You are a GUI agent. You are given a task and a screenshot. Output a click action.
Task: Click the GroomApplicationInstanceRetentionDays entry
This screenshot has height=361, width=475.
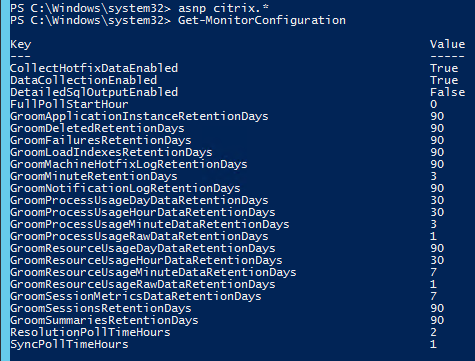click(x=139, y=116)
